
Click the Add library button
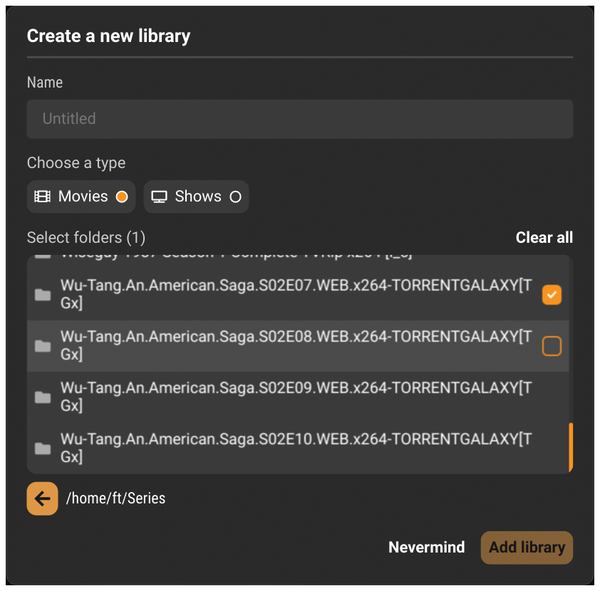(527, 547)
